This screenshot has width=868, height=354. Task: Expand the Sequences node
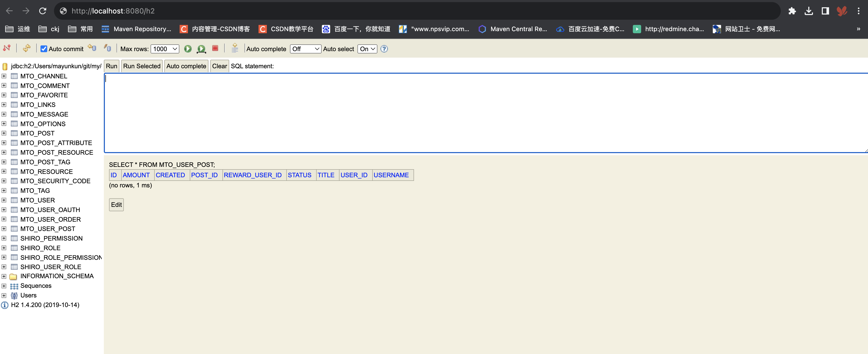[x=4, y=286]
